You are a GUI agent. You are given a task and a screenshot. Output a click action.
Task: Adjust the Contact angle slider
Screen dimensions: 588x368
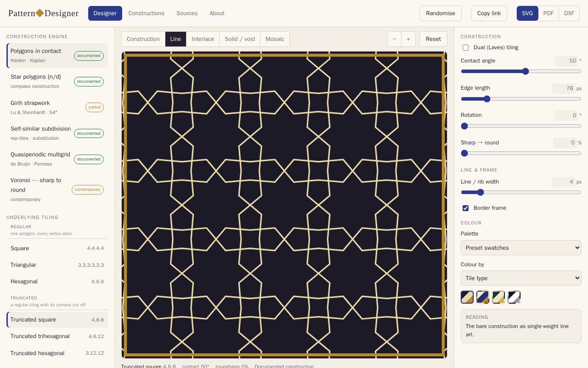point(521,71)
